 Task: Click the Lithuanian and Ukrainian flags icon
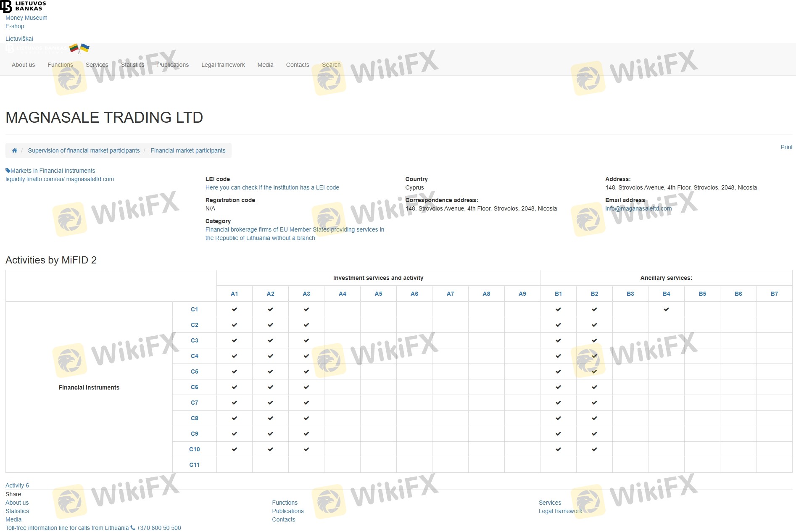click(79, 48)
